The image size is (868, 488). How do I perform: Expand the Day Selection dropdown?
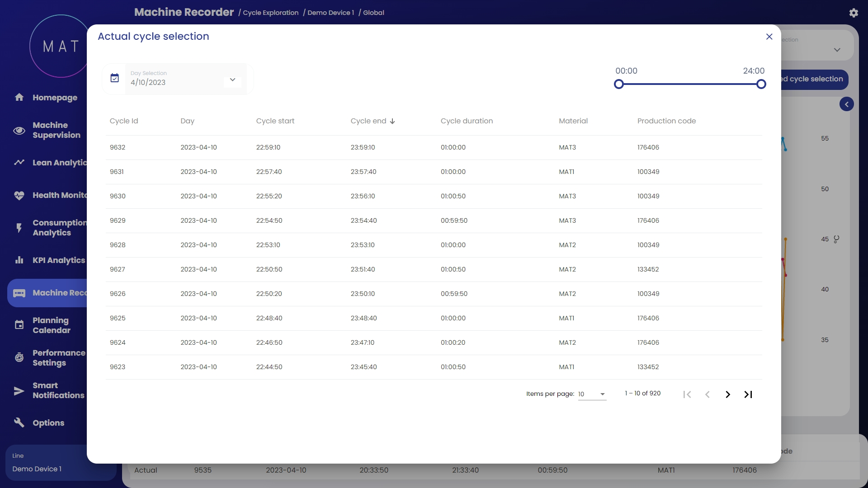coord(232,80)
